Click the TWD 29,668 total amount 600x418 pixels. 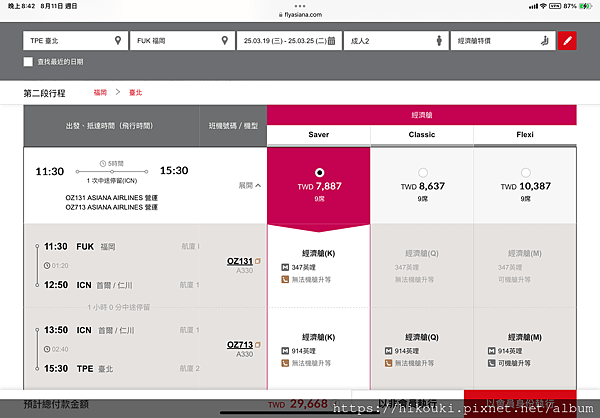298,404
